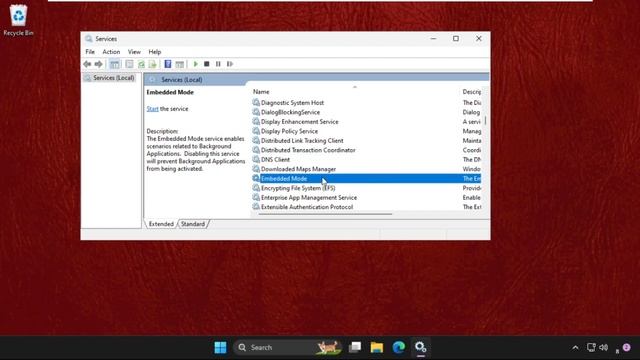Click the purple notification icon in tray
The height and width of the screenshot is (360, 640).
[x=627, y=347]
